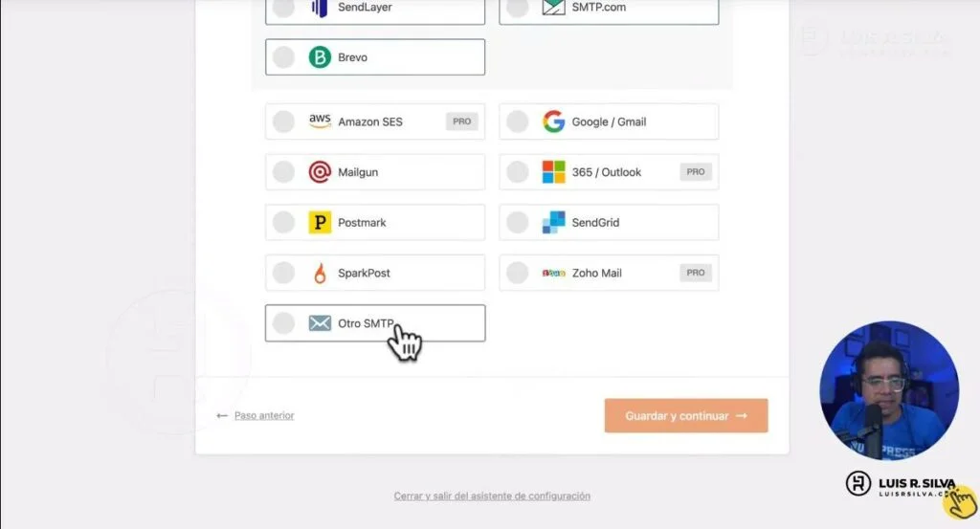Click the Google G logo icon

(x=554, y=121)
